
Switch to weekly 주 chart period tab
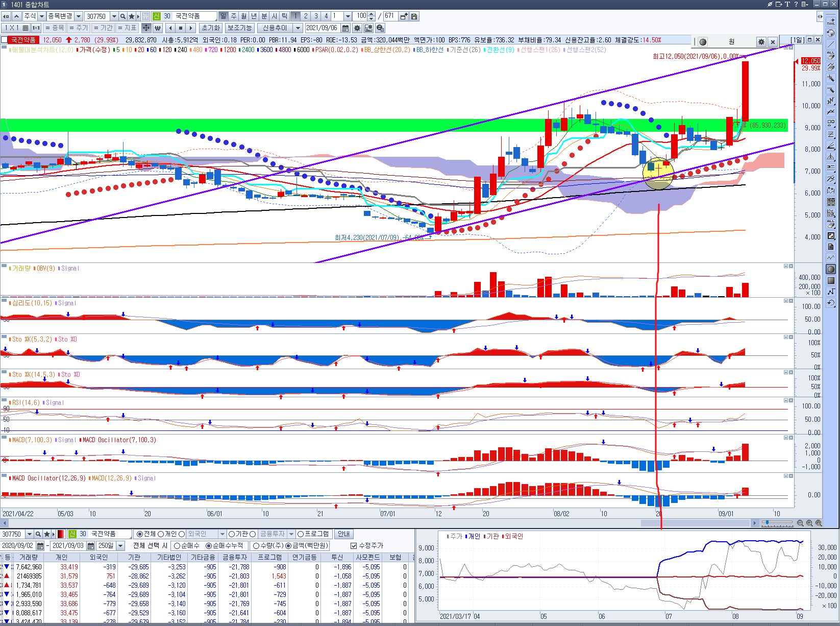[x=234, y=16]
